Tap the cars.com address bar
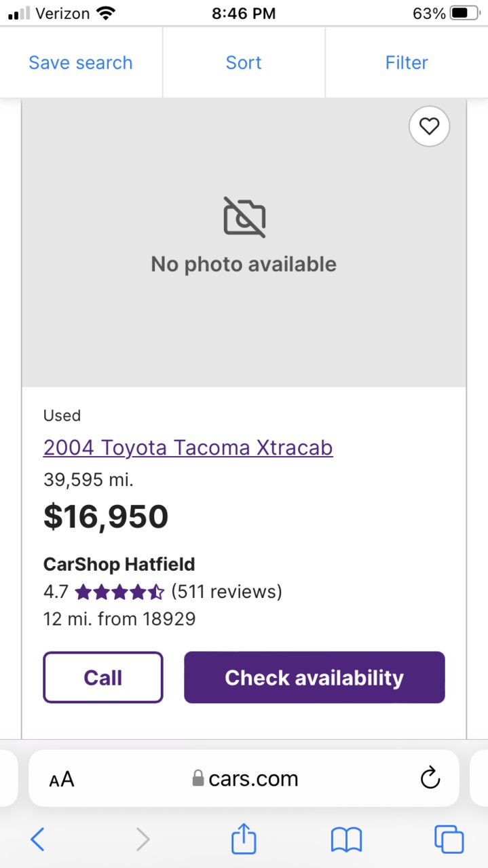 click(x=244, y=778)
